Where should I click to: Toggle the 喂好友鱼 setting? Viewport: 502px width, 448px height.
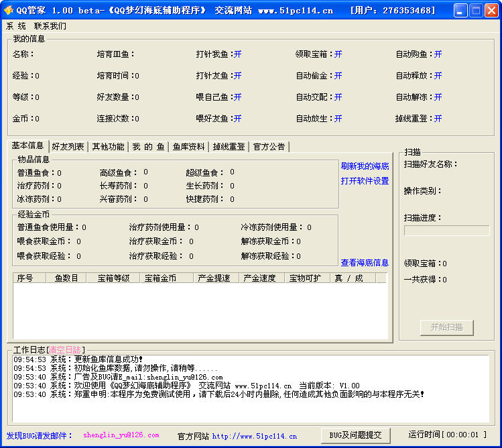click(237, 119)
